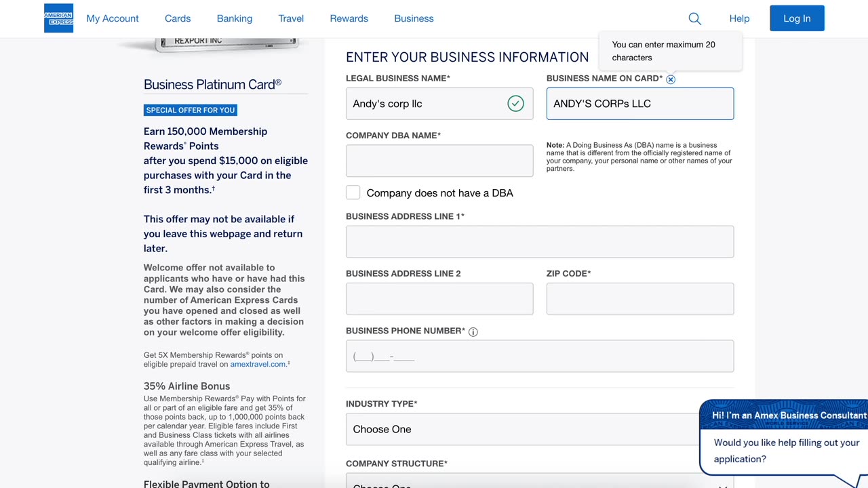Click the Business Phone Number field

pyautogui.click(x=540, y=356)
